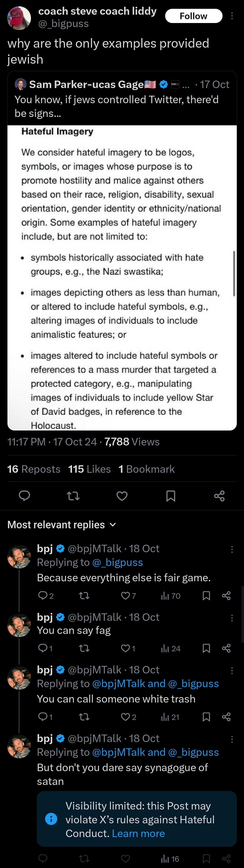Repost the main post by _bigpuss

click(73, 496)
